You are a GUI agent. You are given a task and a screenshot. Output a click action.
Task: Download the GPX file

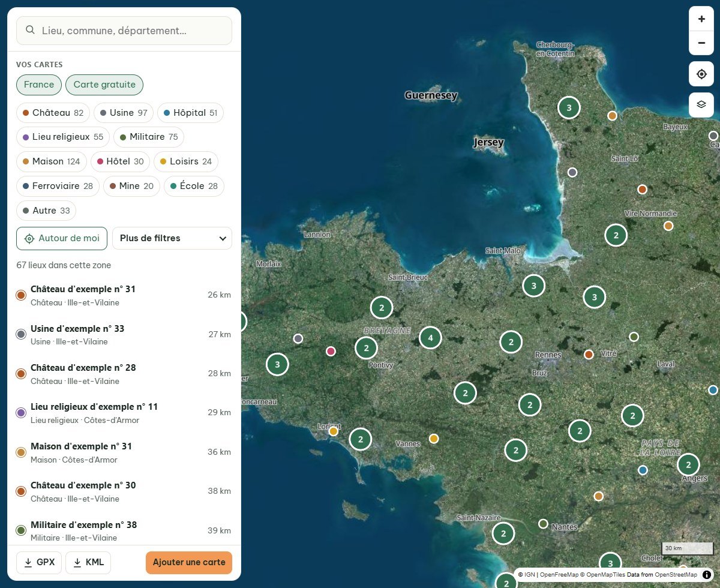point(39,562)
